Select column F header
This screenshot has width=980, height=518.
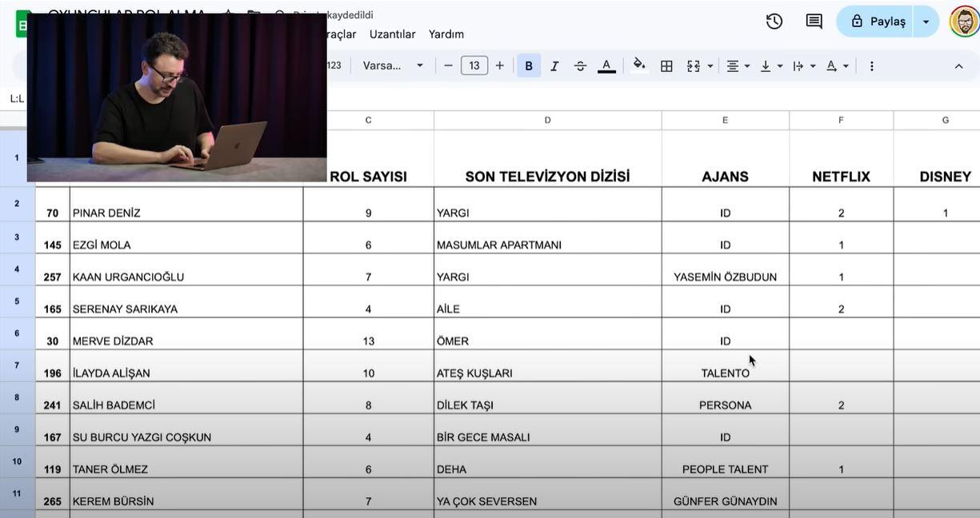coord(842,120)
